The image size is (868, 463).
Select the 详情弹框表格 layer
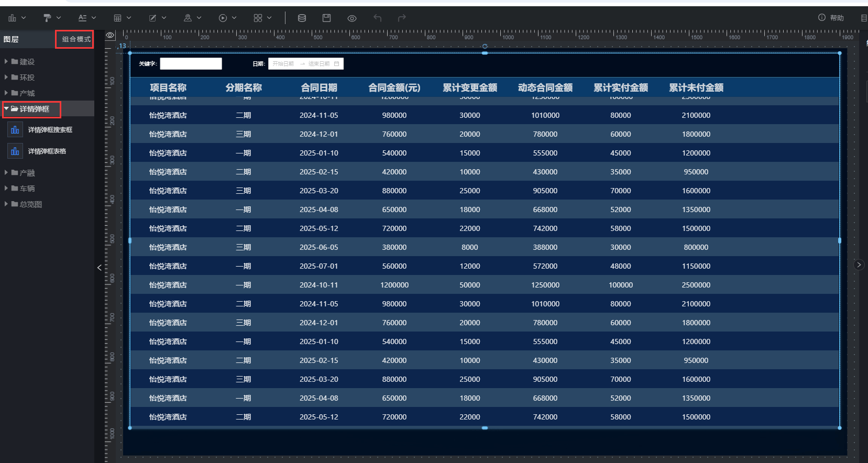pos(47,151)
